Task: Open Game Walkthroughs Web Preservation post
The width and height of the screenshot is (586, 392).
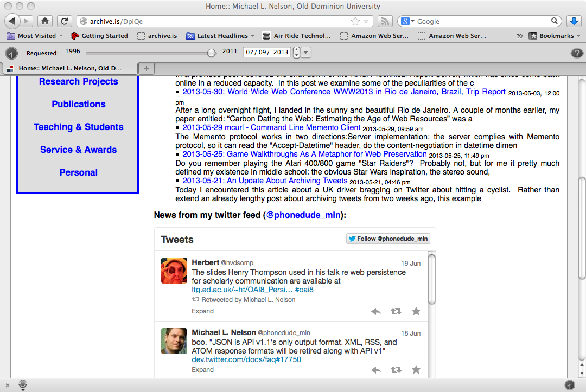Action: 304,154
